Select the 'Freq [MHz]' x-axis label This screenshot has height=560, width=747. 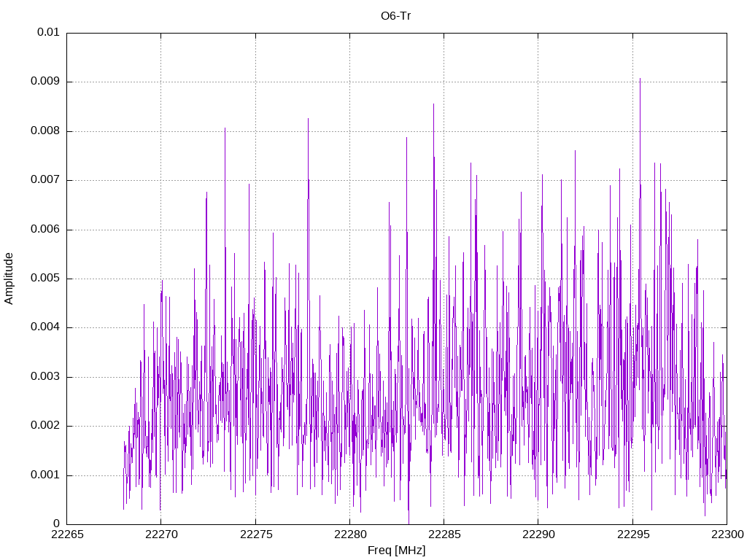396,550
